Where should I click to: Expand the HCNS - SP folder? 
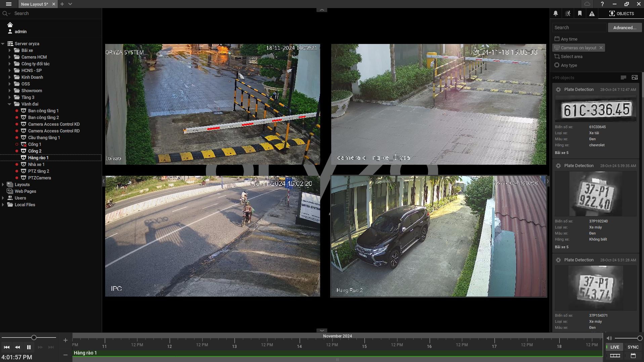(10, 70)
